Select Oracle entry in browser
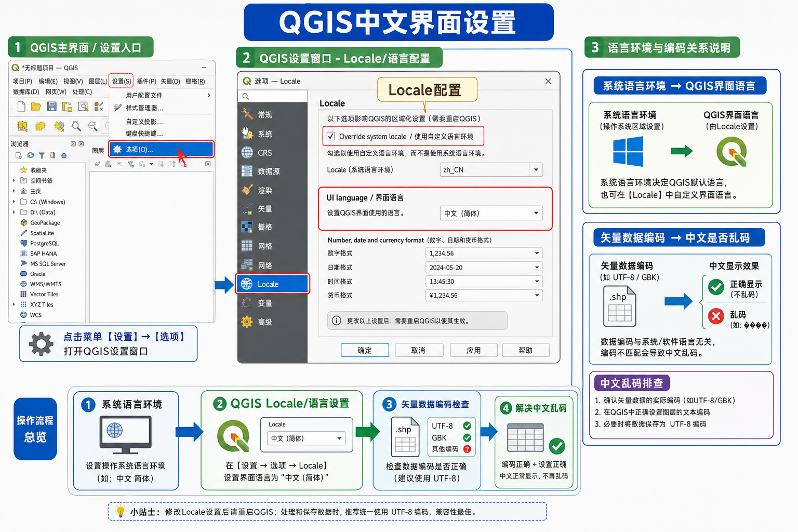Viewport: 798px width, 532px height. (x=33, y=274)
